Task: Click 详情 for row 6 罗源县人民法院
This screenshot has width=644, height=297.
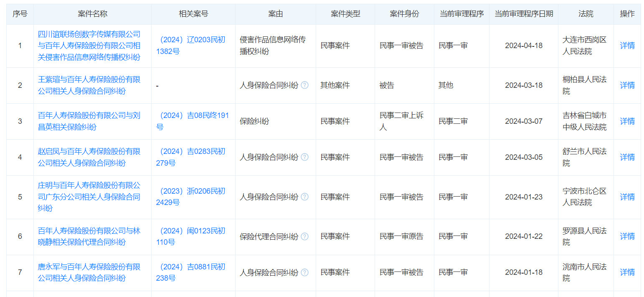Action: click(x=627, y=236)
